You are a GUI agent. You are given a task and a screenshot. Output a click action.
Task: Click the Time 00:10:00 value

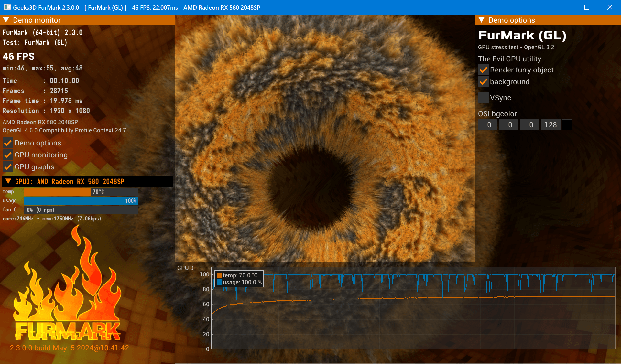(x=64, y=81)
